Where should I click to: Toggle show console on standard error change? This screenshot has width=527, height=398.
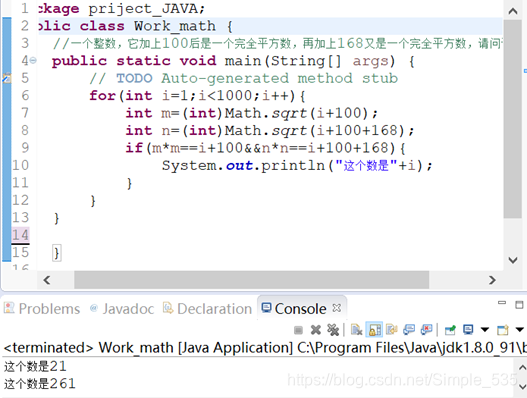tap(427, 330)
